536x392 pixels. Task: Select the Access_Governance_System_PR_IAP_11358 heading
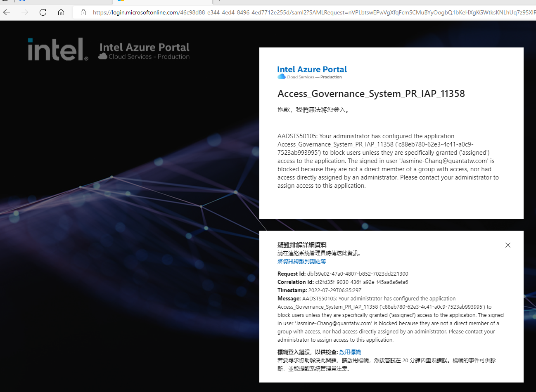371,94
